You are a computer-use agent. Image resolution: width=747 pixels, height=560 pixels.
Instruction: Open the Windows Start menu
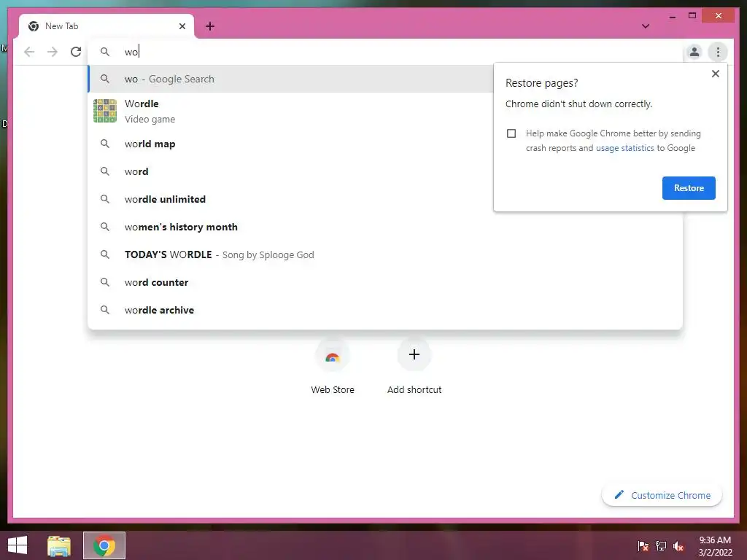pyautogui.click(x=18, y=545)
